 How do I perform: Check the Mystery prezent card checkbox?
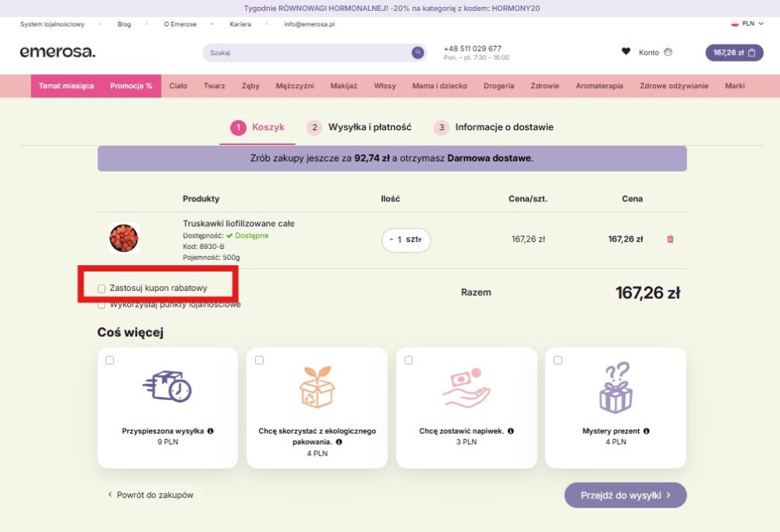click(558, 360)
